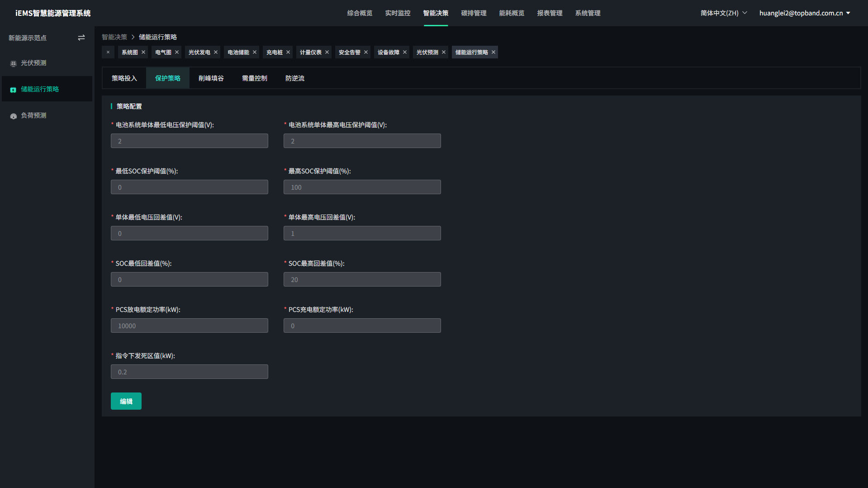Close the 系统图 page tag
868x488 pixels.
tap(143, 53)
